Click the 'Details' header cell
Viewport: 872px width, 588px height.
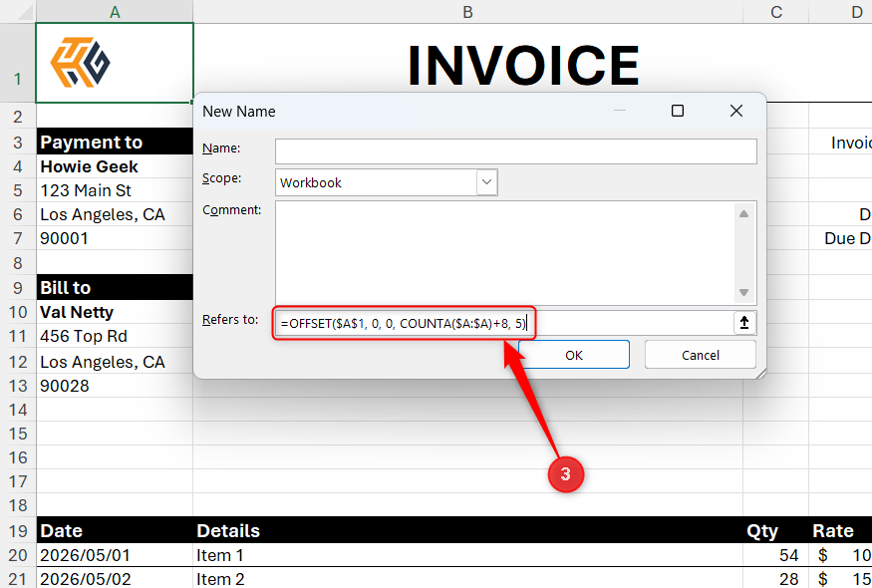click(467, 531)
